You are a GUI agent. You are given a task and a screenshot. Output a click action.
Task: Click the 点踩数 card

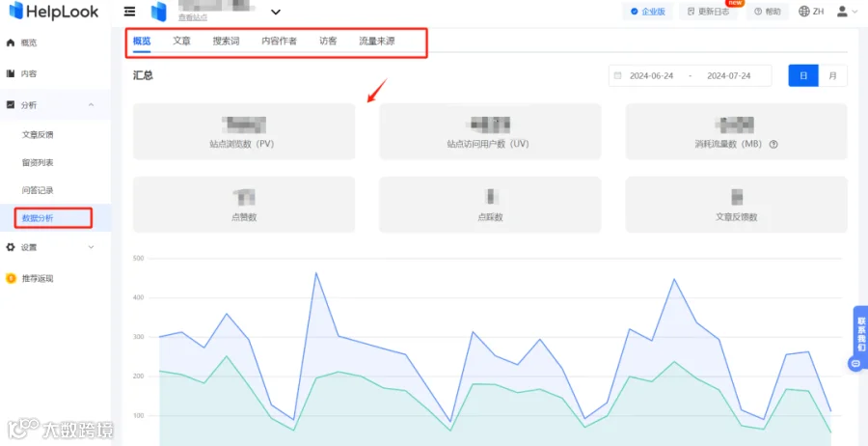tap(490, 205)
